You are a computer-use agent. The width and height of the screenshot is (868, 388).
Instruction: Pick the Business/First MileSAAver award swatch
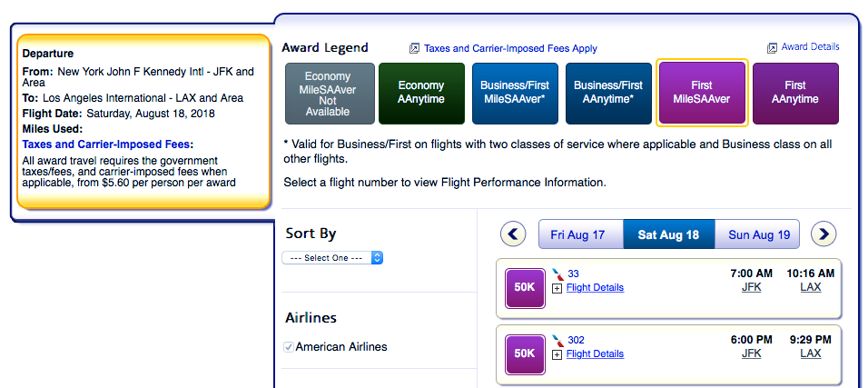pos(515,93)
